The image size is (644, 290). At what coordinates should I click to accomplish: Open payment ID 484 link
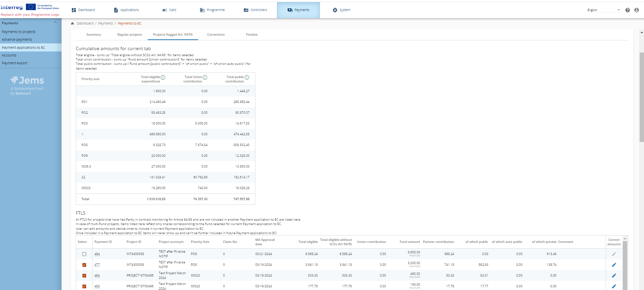97,254
